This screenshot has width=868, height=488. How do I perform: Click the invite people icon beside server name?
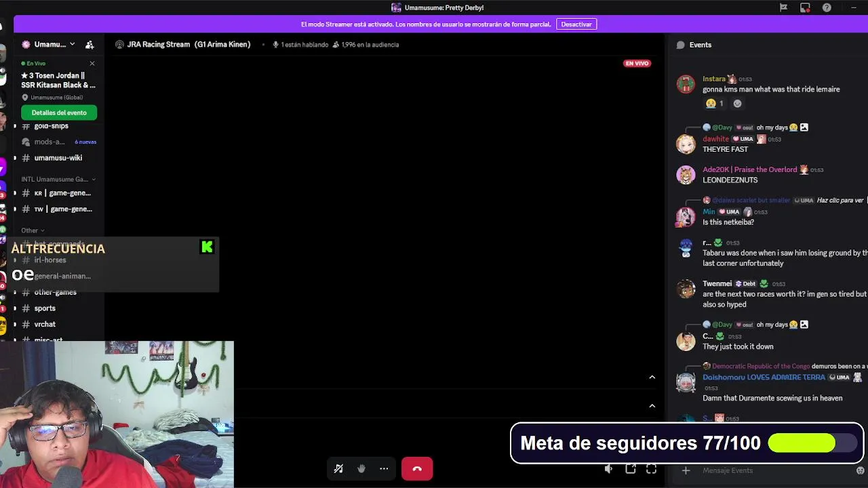90,45
